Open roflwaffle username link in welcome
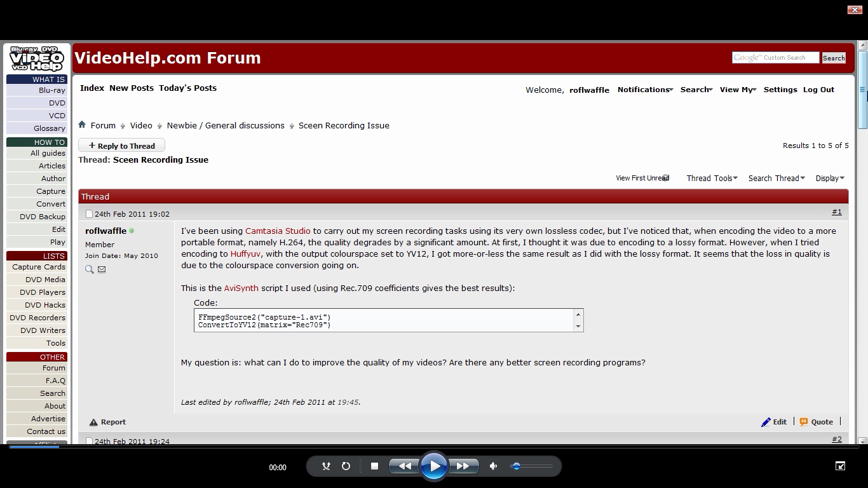 (x=589, y=90)
